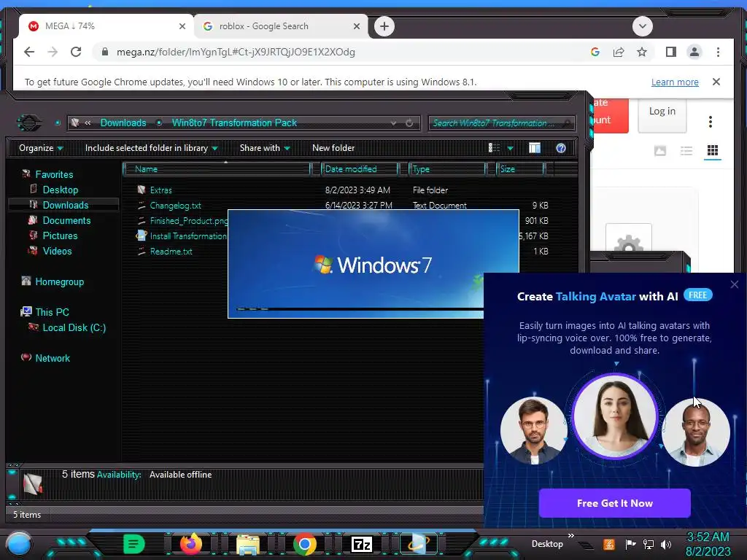Select Favorites in the navigation pane
This screenshot has height=560, width=747.
54,174
